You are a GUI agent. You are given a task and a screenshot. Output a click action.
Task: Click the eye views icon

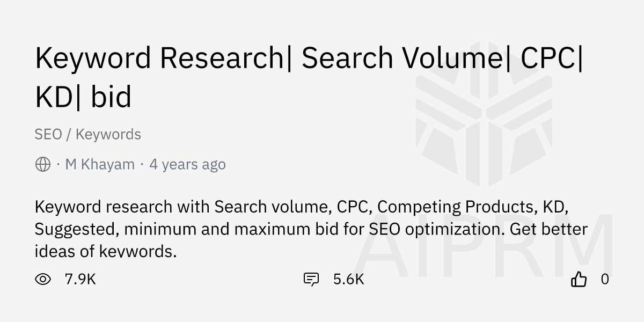[43, 279]
